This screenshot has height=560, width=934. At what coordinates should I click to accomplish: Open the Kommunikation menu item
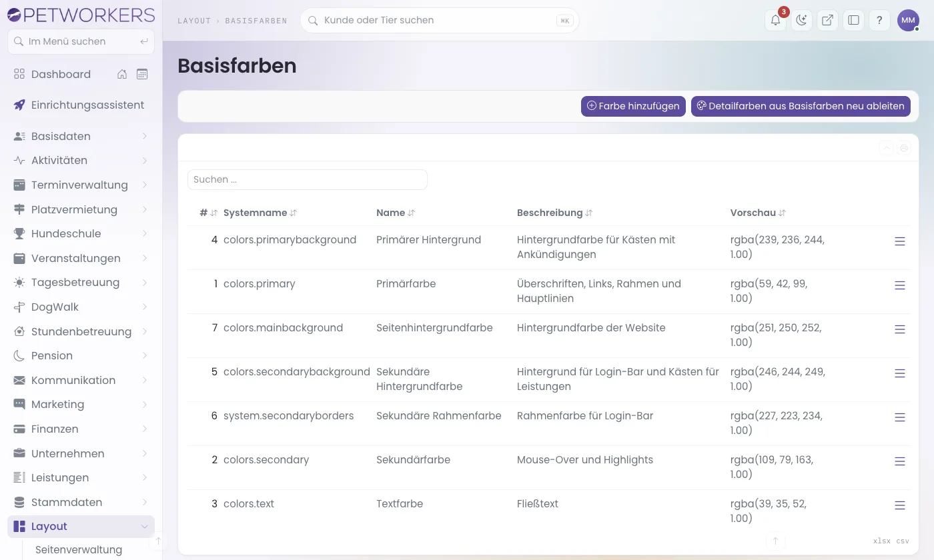click(x=81, y=380)
